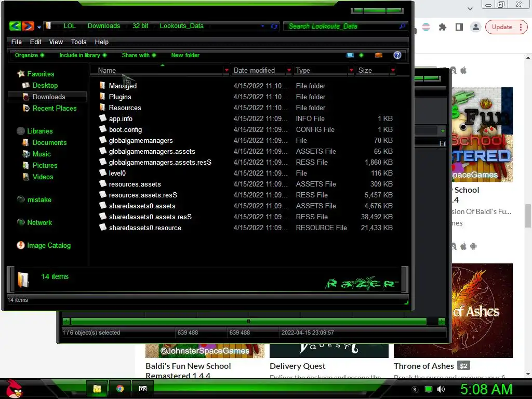Open Chrome from the taskbar
This screenshot has height=399, width=532.
pyautogui.click(x=120, y=389)
